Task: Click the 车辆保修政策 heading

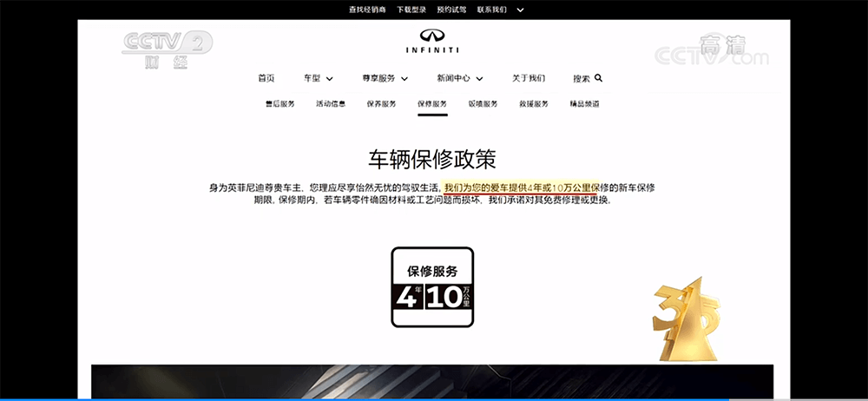Action: tap(432, 159)
